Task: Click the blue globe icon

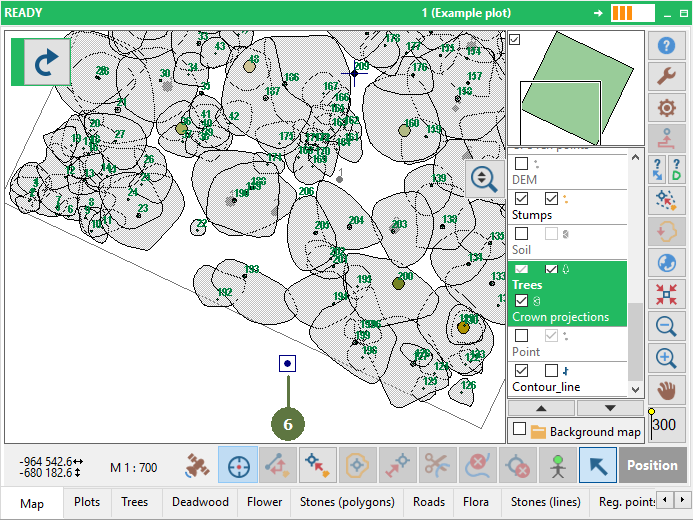Action: click(666, 263)
